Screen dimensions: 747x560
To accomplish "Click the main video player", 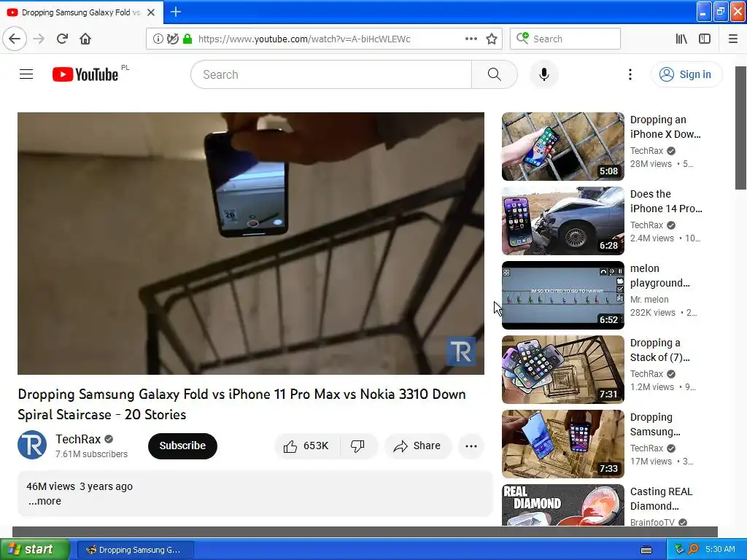I will point(251,244).
